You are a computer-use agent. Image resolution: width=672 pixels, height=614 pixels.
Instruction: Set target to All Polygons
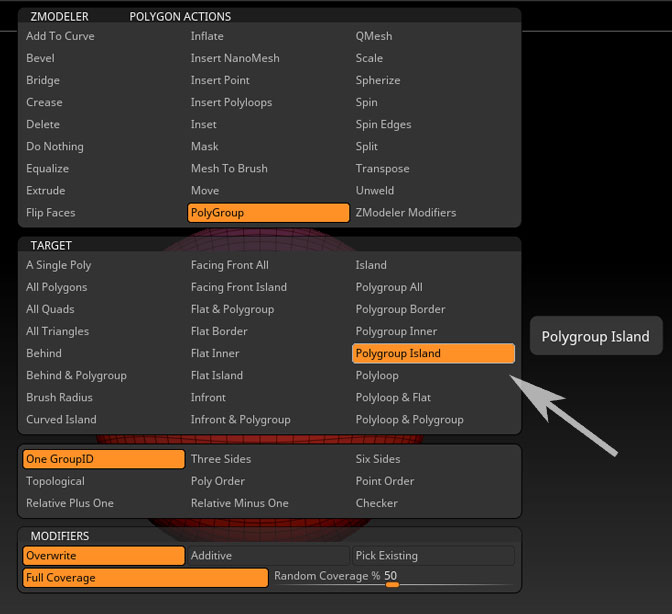click(x=56, y=287)
